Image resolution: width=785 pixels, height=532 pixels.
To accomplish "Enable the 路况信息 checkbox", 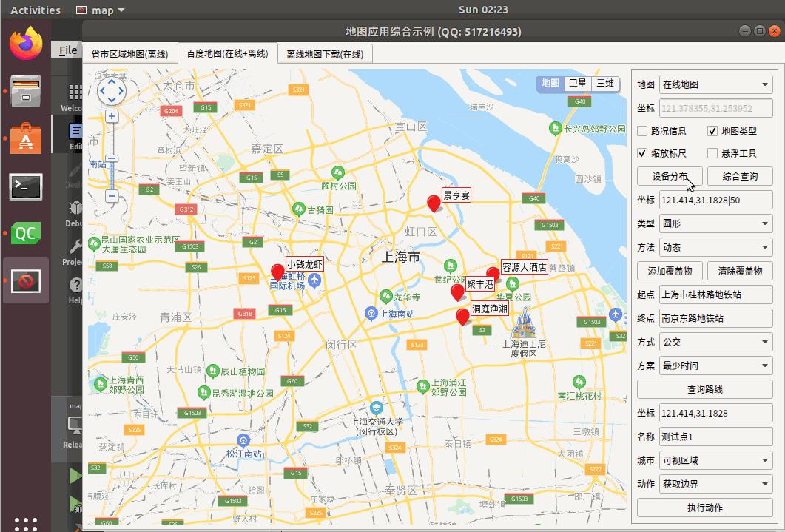I will tap(641, 131).
